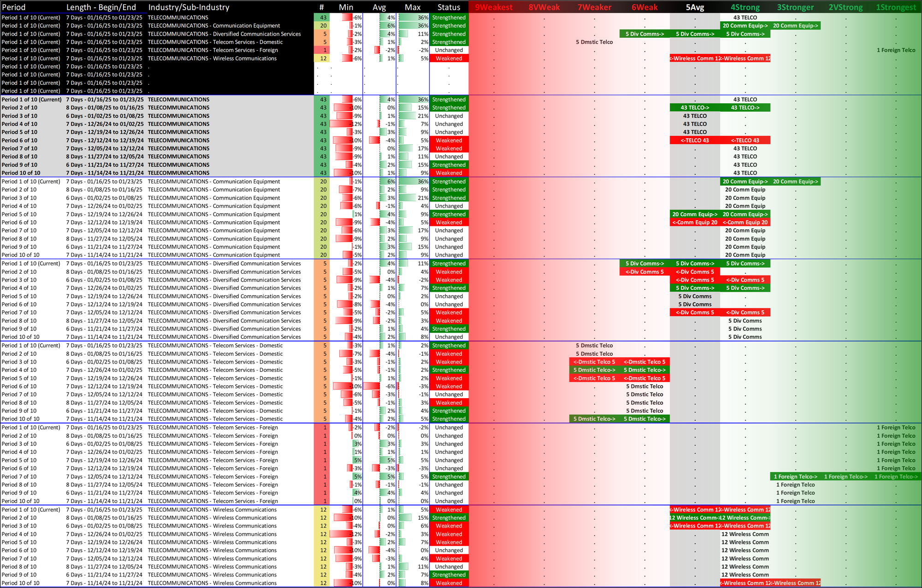Select the 4Strong column header
The image size is (922, 588).
[x=745, y=7]
